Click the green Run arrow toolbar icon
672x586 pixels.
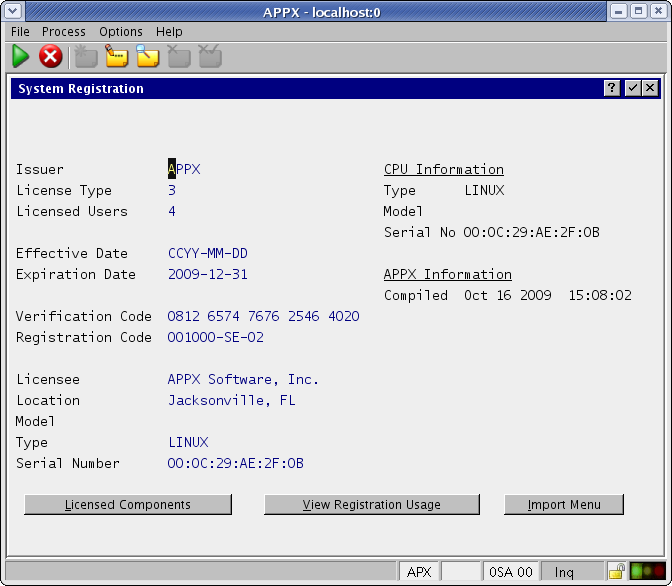click(x=21, y=57)
